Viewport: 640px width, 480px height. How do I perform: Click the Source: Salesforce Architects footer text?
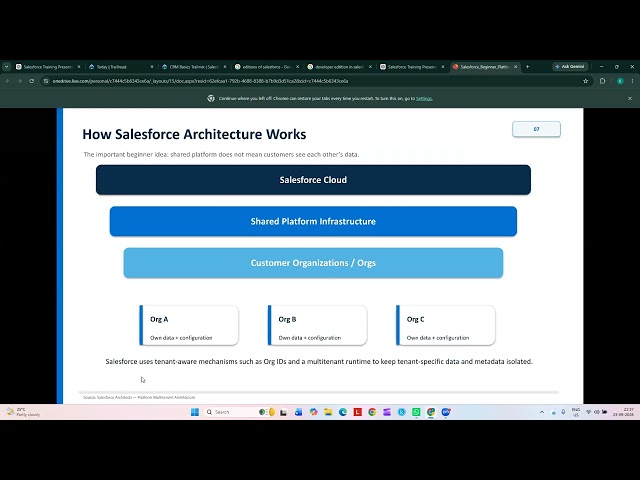point(139,397)
